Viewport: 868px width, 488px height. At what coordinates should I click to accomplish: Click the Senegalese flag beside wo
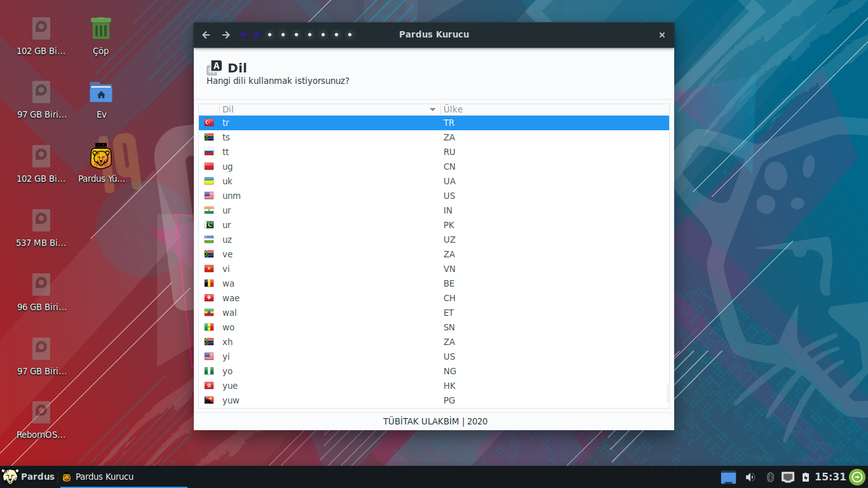click(x=209, y=327)
